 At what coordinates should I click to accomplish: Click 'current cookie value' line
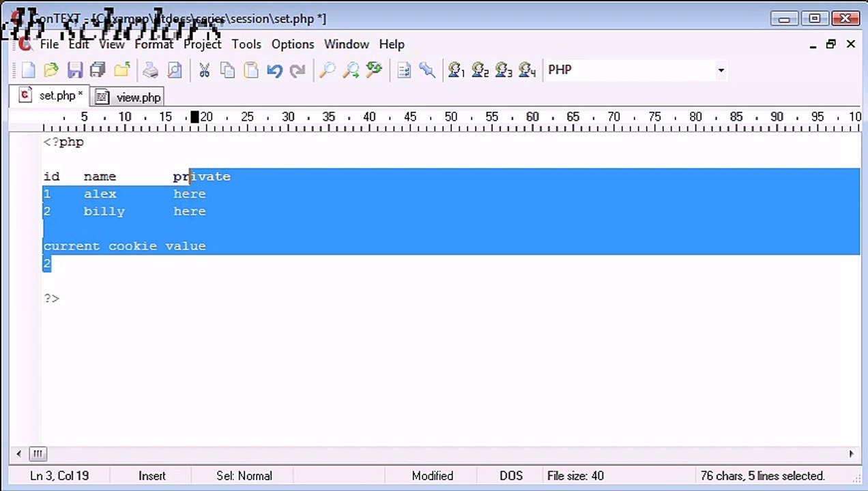point(124,246)
